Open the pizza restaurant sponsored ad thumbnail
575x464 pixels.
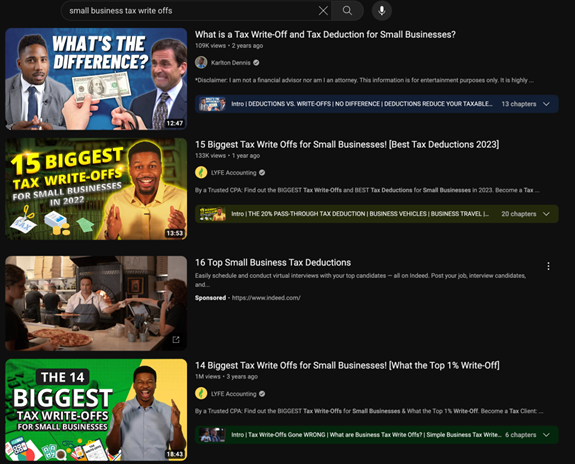tap(96, 303)
